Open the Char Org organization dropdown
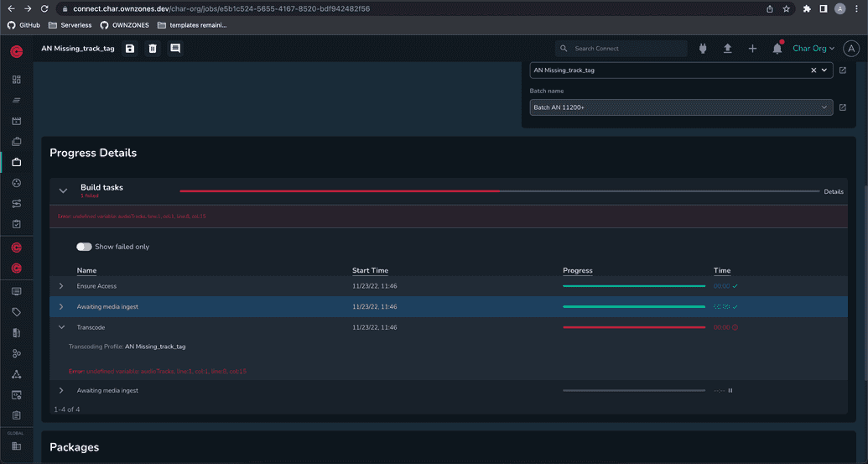 [x=813, y=49]
